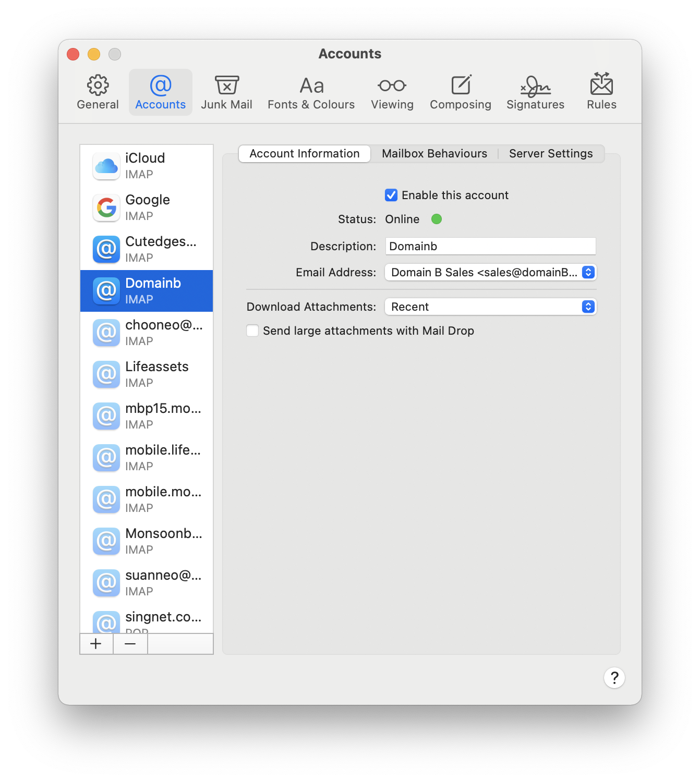Expand the Email Address dropdown
This screenshot has height=782, width=700.
pos(490,272)
